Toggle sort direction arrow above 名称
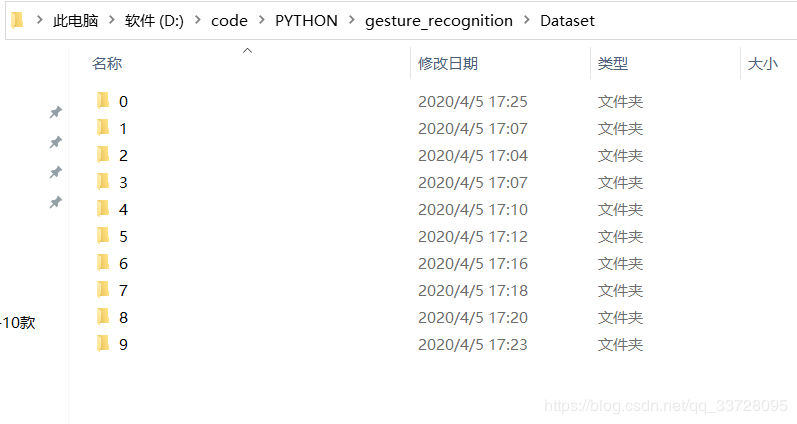Screen dimensions: 797x424 248,50
